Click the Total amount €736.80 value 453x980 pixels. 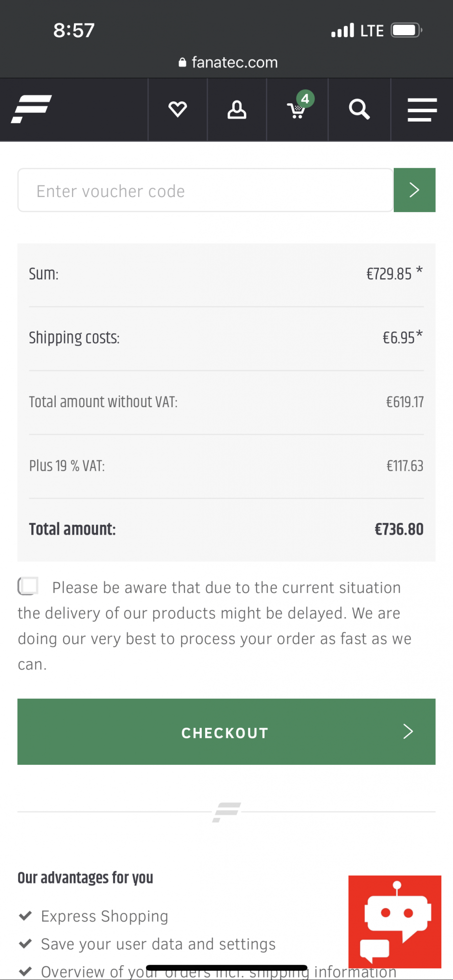(x=399, y=529)
